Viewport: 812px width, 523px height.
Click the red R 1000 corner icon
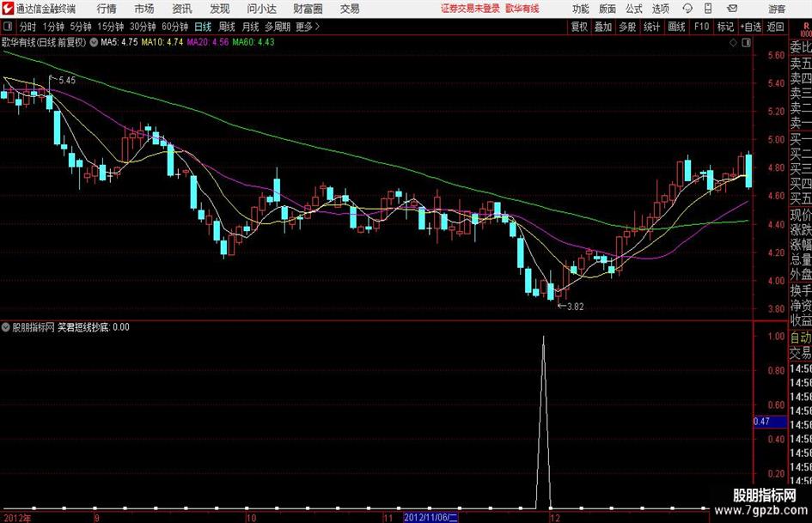806,28
